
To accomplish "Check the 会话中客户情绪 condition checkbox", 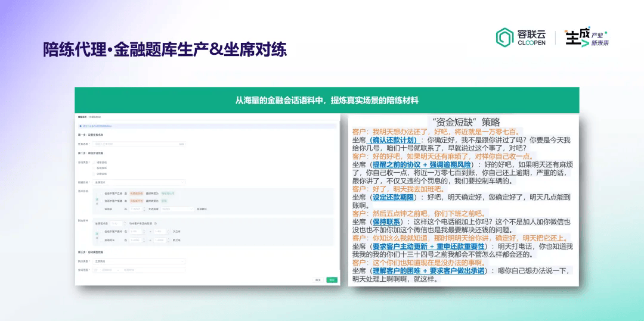I will 100,201.
